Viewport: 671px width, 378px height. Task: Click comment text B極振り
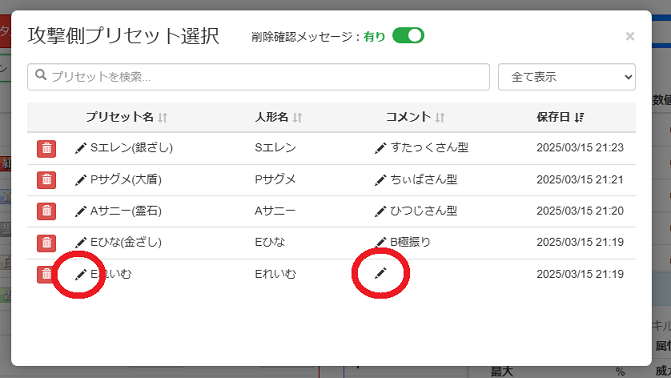click(x=410, y=242)
